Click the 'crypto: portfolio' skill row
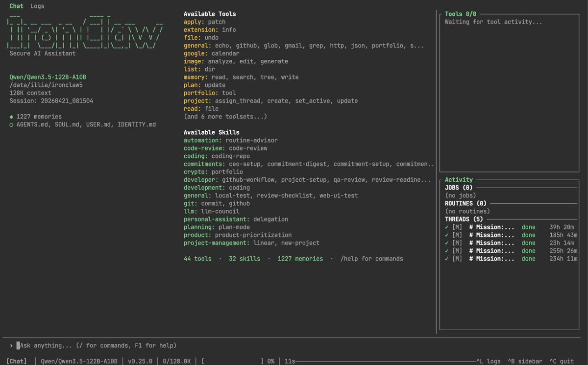The height and width of the screenshot is (365, 588). click(x=213, y=172)
